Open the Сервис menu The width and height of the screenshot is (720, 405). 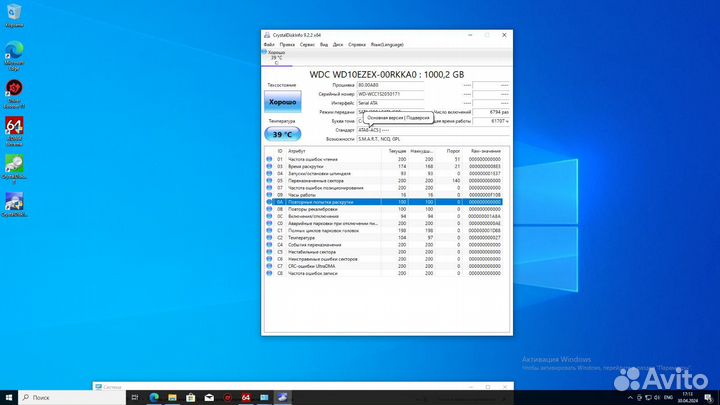pos(307,45)
